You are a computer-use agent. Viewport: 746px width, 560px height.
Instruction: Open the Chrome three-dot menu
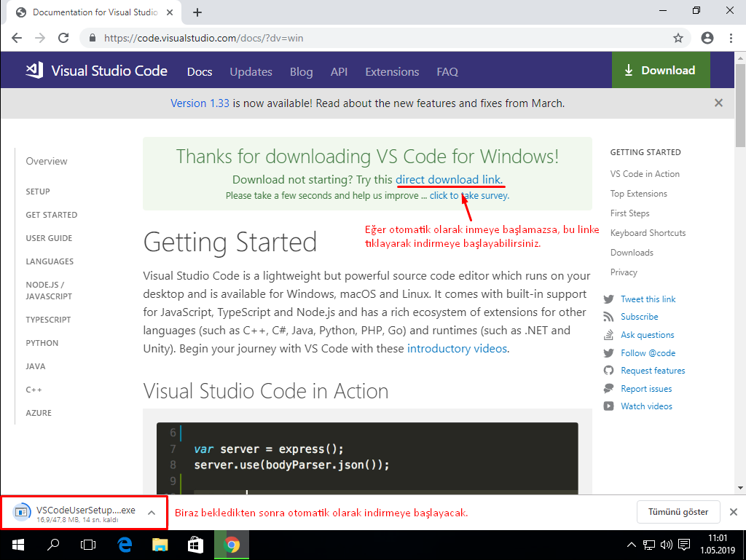pos(731,37)
